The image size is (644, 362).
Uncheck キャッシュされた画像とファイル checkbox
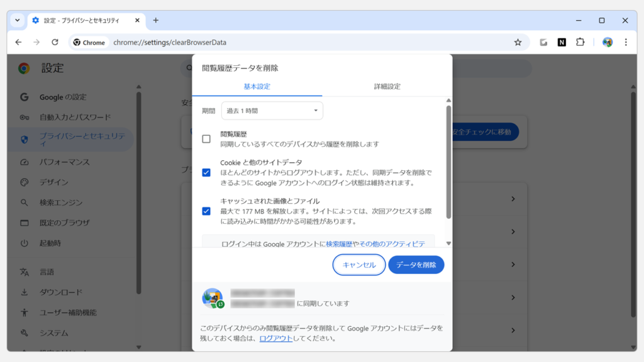pos(206,211)
